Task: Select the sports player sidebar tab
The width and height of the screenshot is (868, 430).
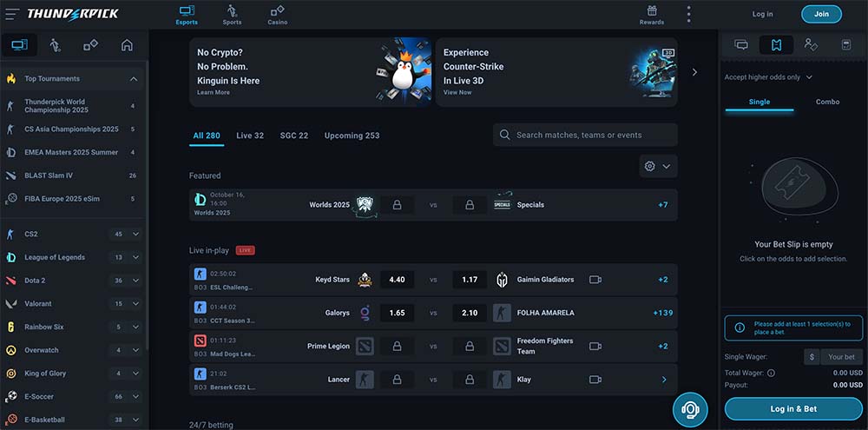Action: [55, 45]
